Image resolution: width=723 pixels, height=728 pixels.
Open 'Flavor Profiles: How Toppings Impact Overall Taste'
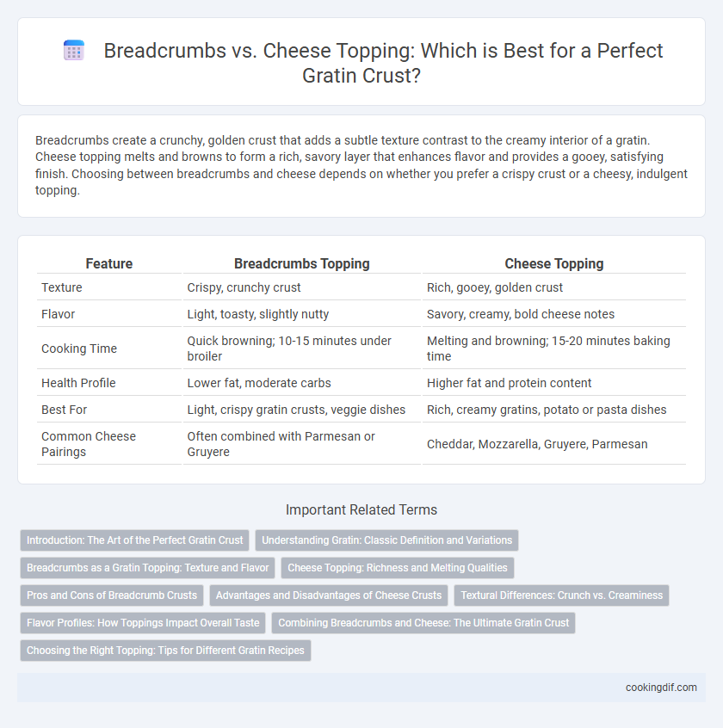point(143,623)
